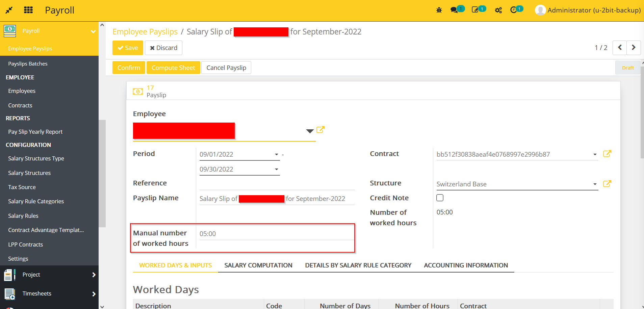
Task: Open Salary Rules in the sidebar
Action: (x=23, y=216)
